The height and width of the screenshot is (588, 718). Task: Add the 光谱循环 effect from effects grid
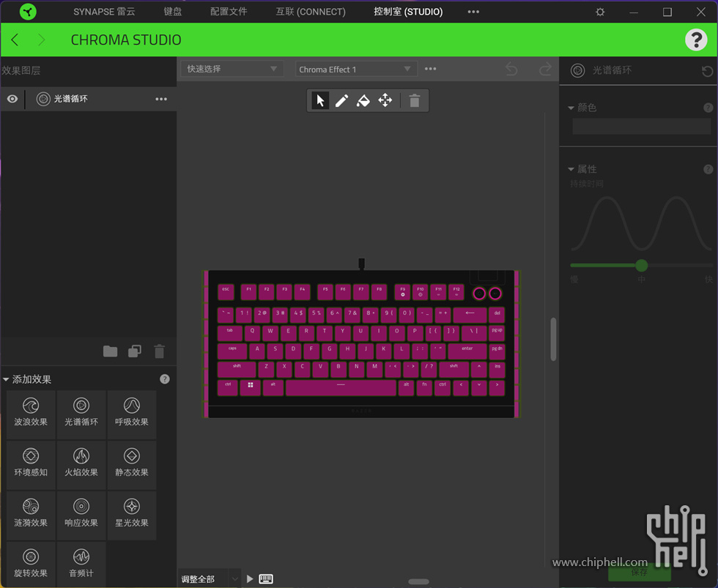[81, 414]
